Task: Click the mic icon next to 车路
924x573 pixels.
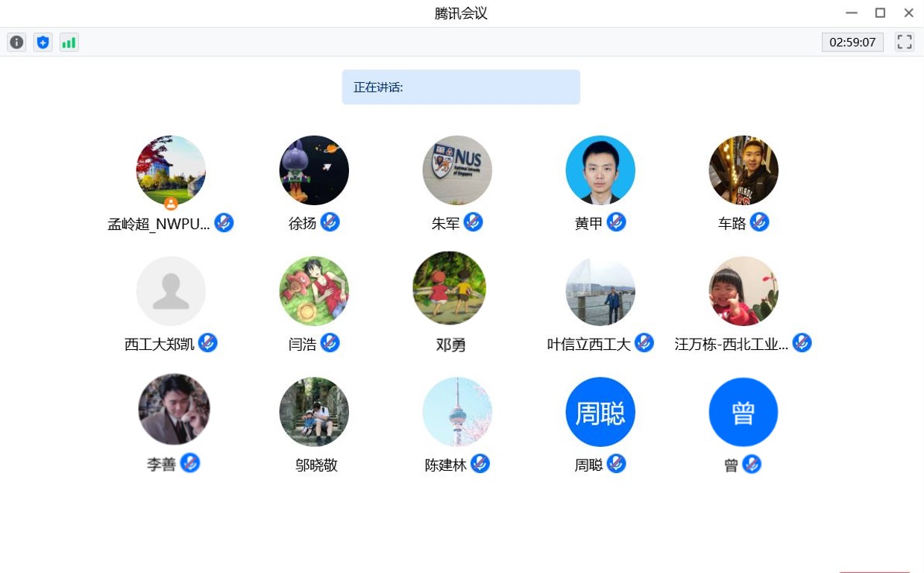Action: click(759, 222)
